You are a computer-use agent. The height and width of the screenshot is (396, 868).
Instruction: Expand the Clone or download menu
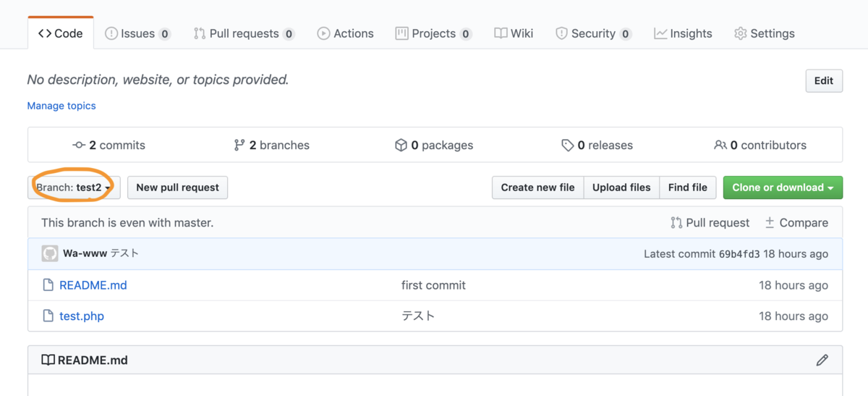tap(783, 188)
